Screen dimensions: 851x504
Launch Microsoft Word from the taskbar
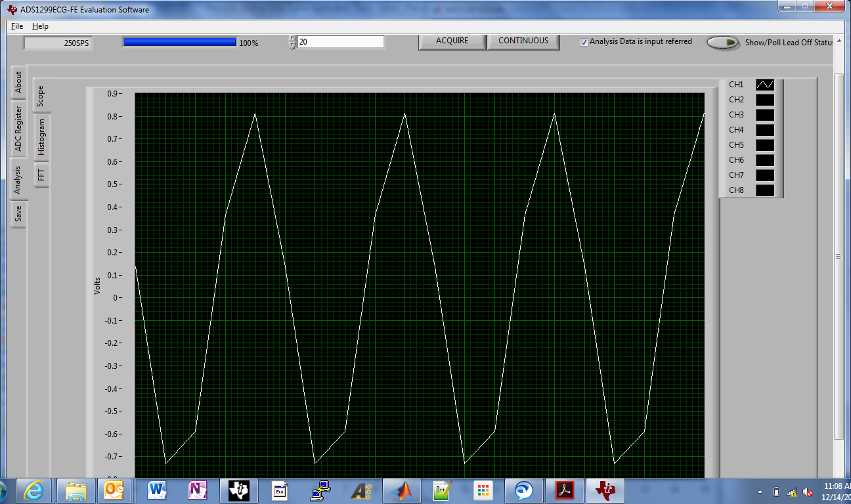pyautogui.click(x=157, y=490)
